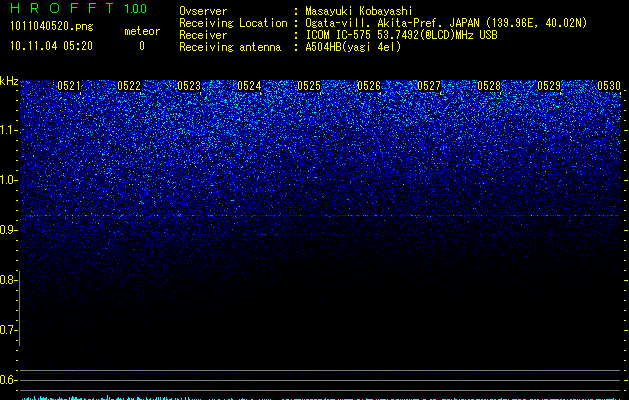
Task: Click the 'Ovserver' label
Action: (x=203, y=11)
